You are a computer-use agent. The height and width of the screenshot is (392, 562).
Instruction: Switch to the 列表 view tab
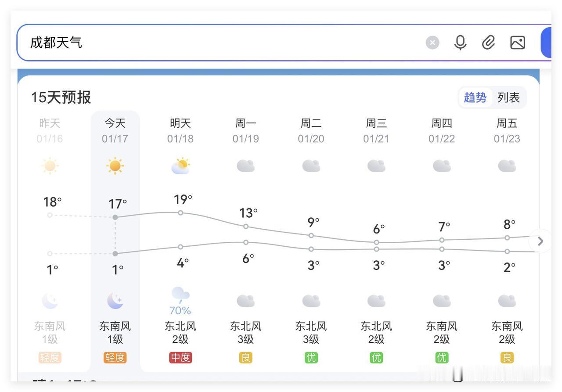coord(508,97)
